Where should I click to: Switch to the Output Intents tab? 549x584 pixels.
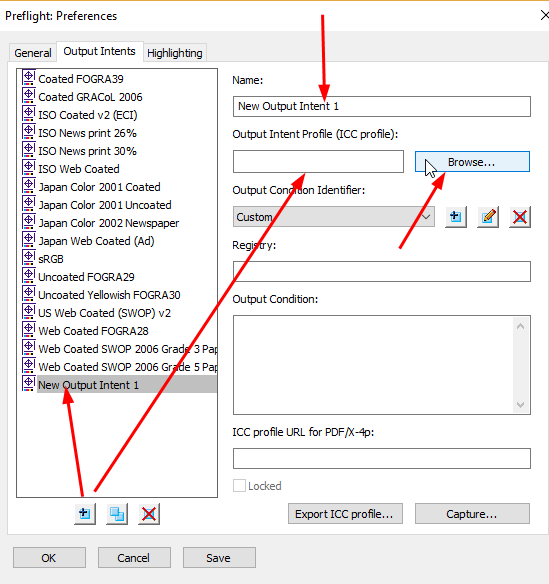99,51
